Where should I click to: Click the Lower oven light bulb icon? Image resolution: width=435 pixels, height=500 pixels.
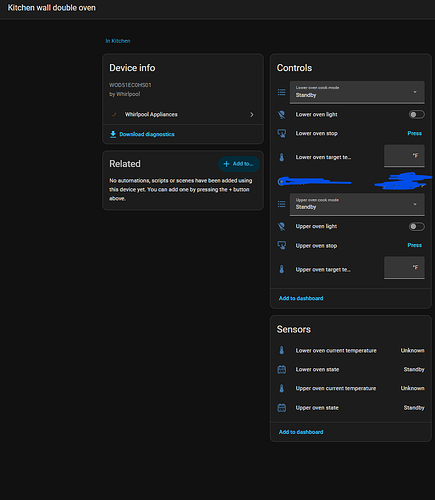[x=282, y=115]
